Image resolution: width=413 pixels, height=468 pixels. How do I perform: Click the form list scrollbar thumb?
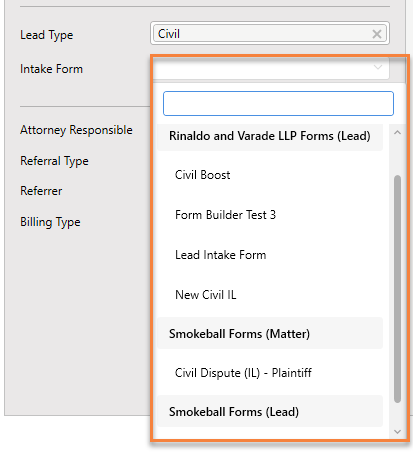point(397,289)
